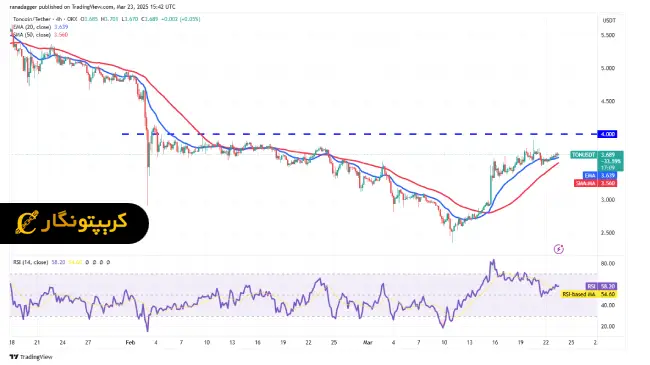The width and height of the screenshot is (650, 365).
Task: Click the 24 date on time axis
Action: pos(63,343)
